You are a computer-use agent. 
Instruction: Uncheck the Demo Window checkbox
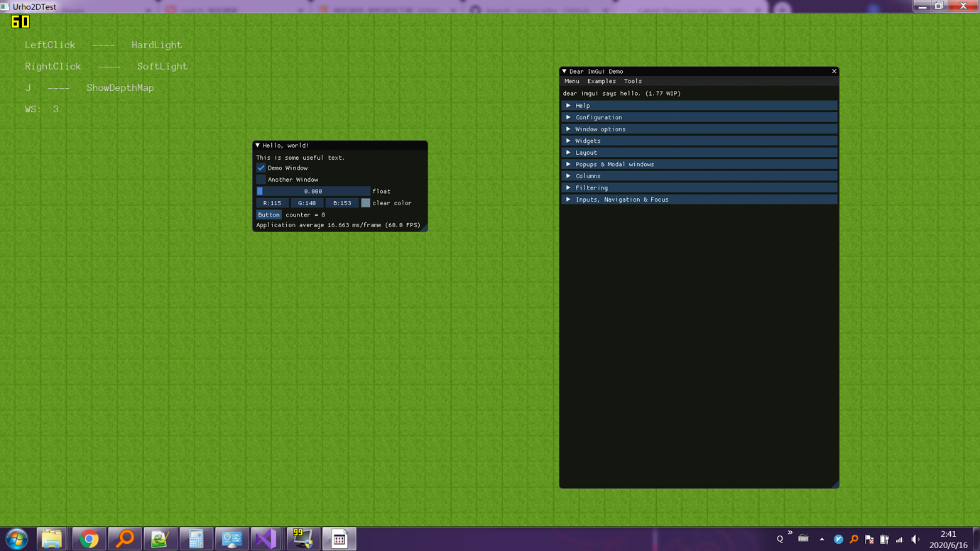coord(261,168)
